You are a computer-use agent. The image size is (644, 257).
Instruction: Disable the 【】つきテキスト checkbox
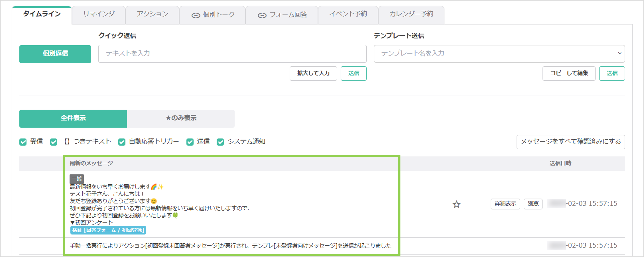(53, 142)
